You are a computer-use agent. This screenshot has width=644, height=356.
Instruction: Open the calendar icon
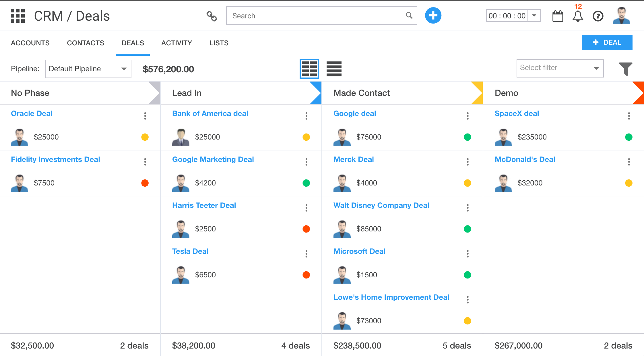tap(558, 16)
